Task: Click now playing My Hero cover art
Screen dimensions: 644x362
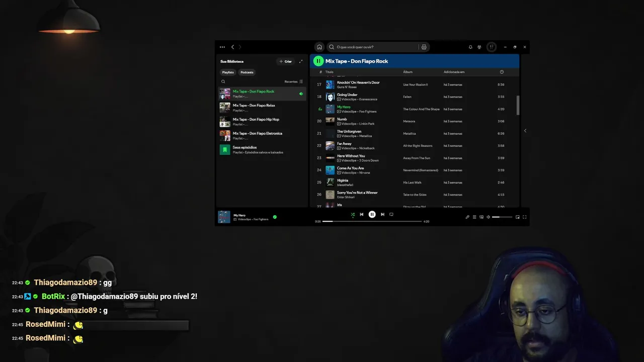Action: click(x=224, y=217)
